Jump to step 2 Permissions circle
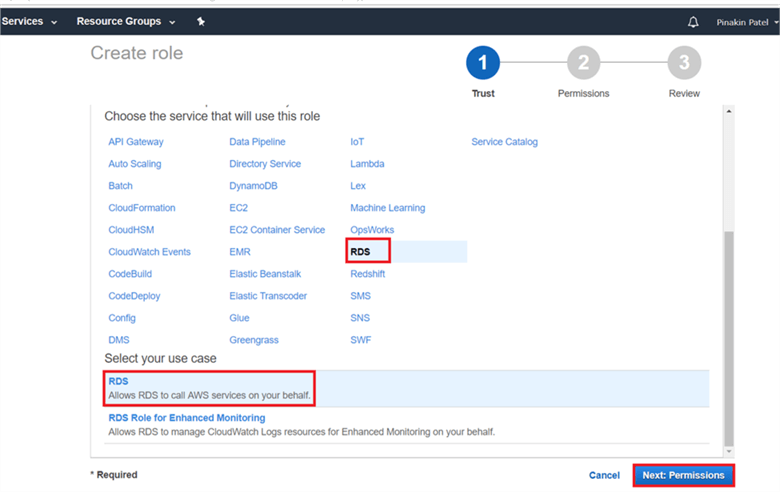This screenshot has width=780, height=492. tap(583, 63)
